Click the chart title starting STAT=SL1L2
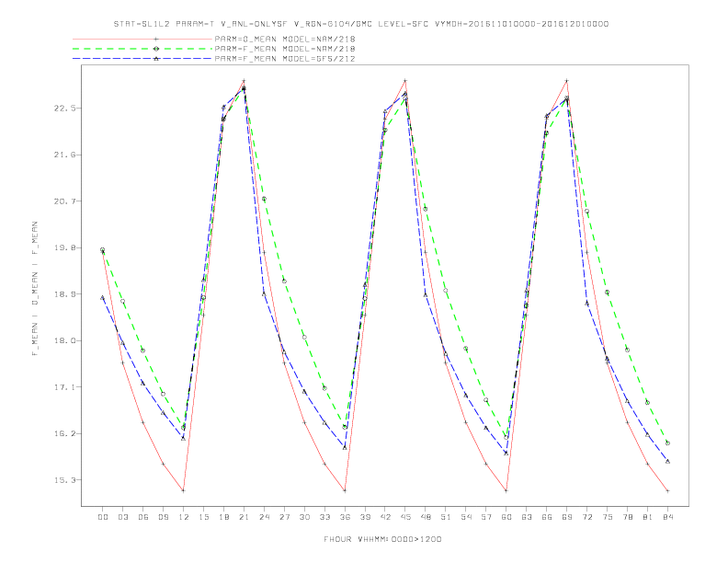The image size is (728, 563). point(361,24)
